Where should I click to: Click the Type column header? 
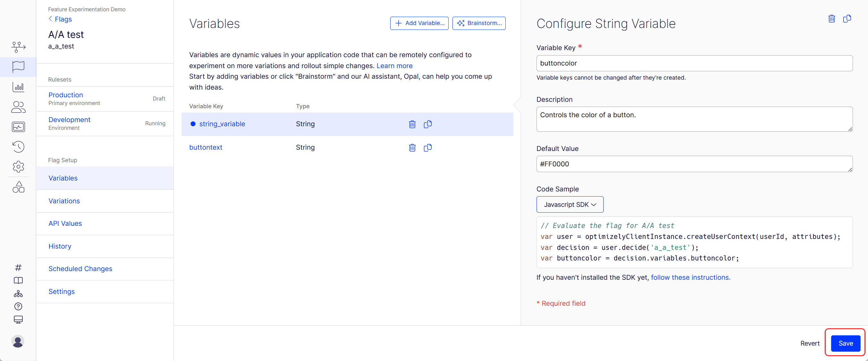click(303, 106)
